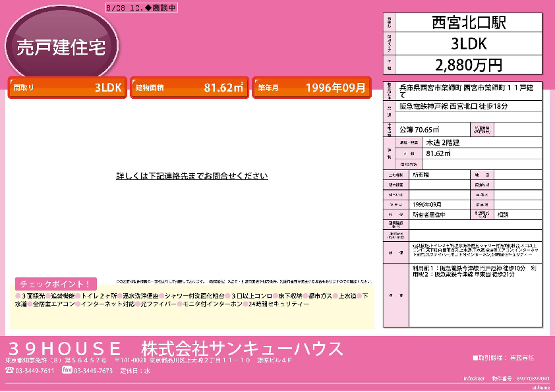Screen dimensions: 555x392
Task: Click the 西宮北口駅 station field
Action: click(468, 23)
